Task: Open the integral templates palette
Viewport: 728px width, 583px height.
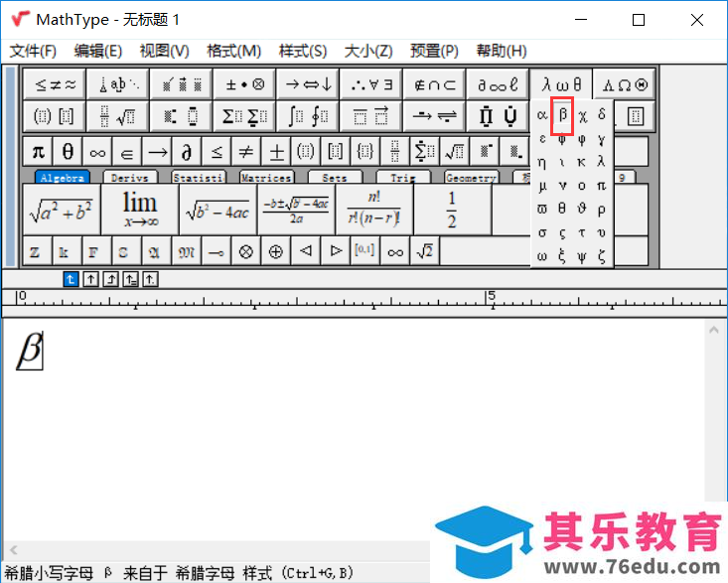Action: pos(308,116)
